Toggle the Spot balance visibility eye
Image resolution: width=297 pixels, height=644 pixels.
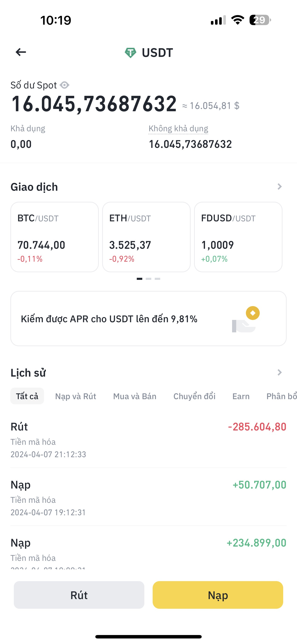(64, 85)
